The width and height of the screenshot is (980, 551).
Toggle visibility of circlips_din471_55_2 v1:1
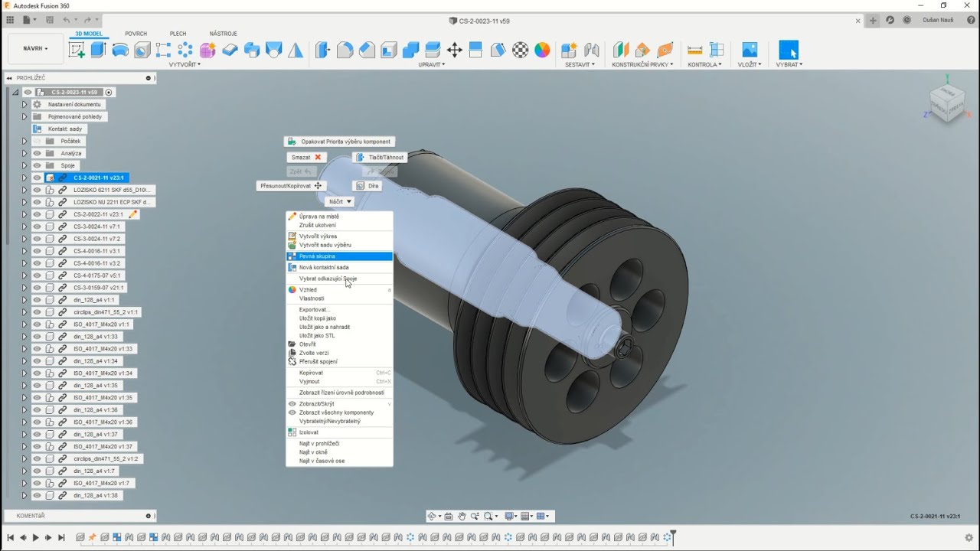coord(37,312)
